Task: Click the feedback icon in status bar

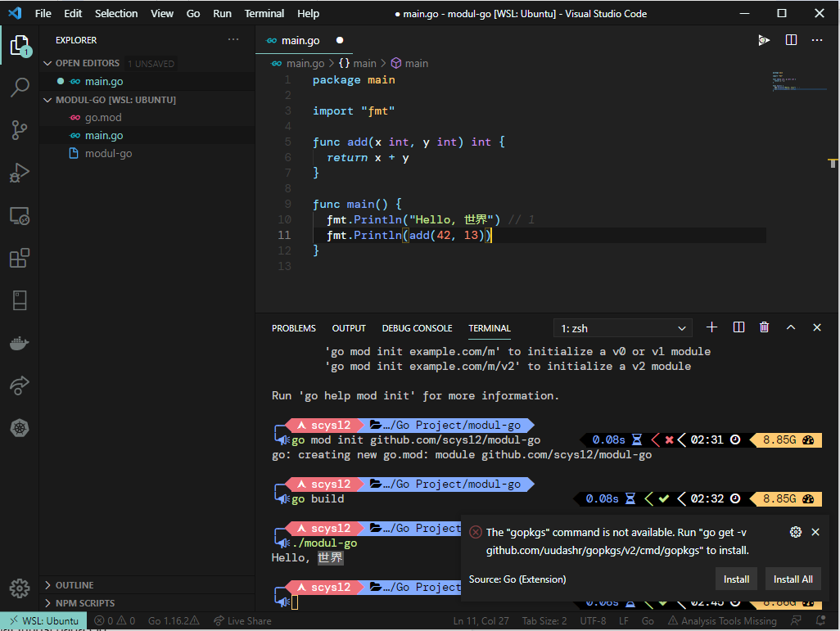Action: point(797,621)
